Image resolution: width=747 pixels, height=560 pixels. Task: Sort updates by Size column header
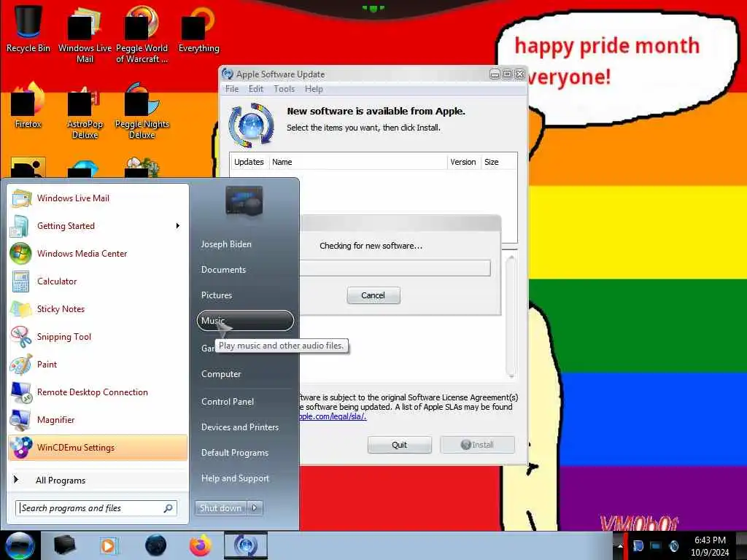[x=498, y=162]
